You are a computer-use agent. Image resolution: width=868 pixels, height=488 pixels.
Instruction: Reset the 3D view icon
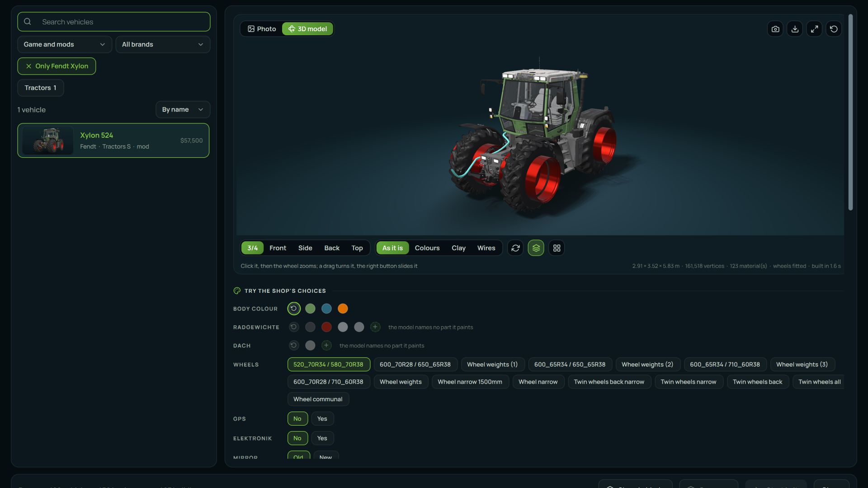coord(834,29)
